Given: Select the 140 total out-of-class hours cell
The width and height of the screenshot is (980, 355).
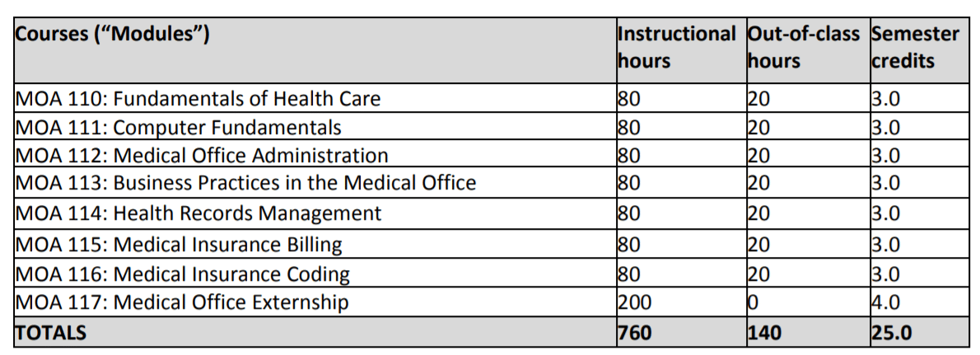Looking at the screenshot, I should click(x=808, y=332).
